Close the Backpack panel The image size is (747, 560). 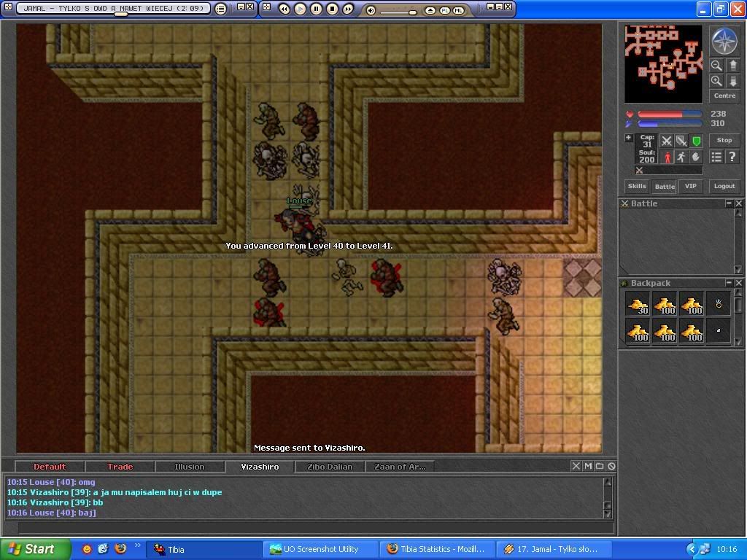point(738,283)
